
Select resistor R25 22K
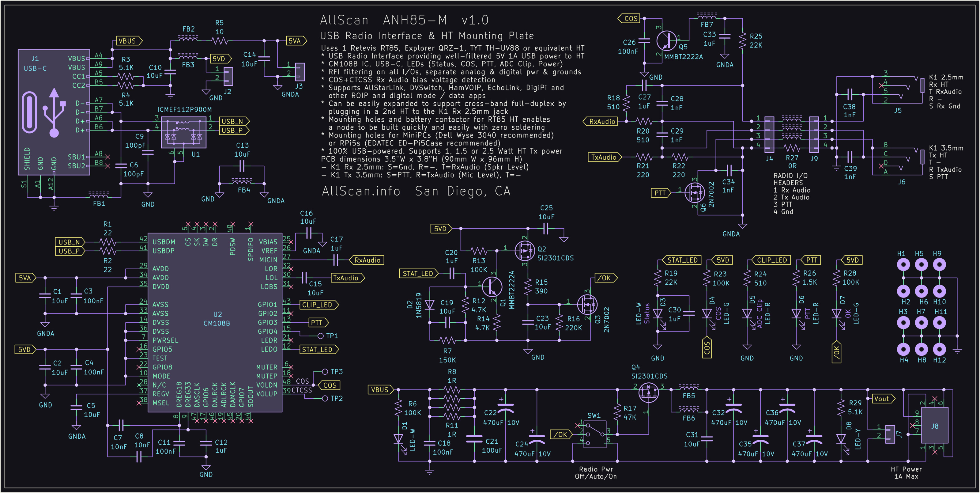coord(743,40)
